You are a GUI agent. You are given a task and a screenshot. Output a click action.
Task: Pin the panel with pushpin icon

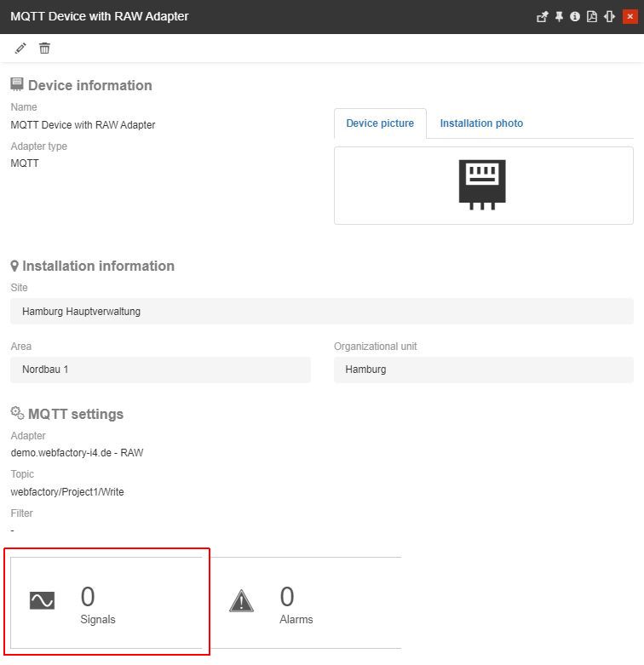559,16
